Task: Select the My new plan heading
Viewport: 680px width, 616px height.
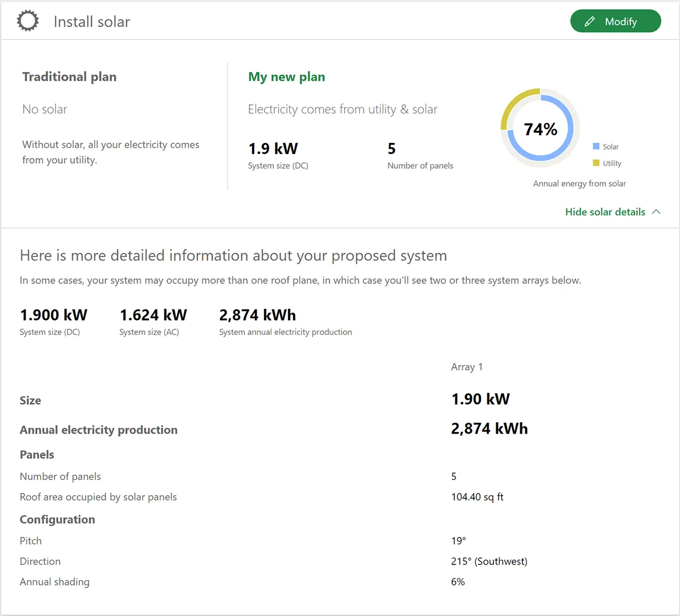Action: click(x=287, y=77)
